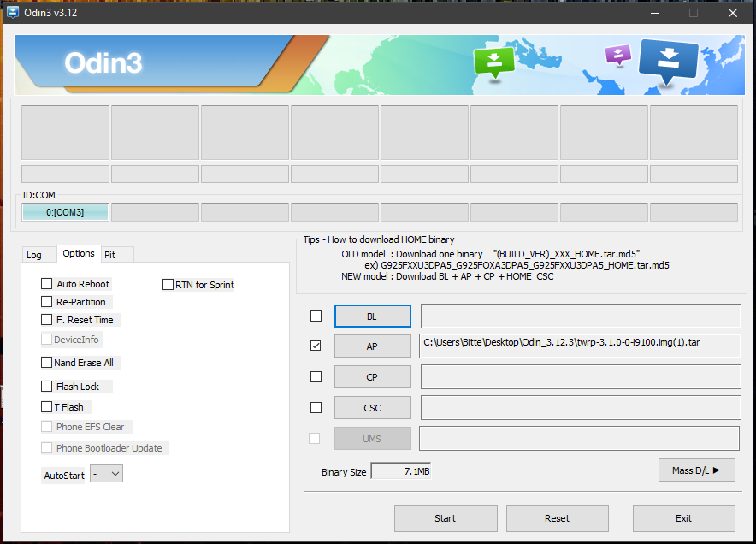Click the Odin3 banner logo text
This screenshot has width=756, height=544.
103,63
